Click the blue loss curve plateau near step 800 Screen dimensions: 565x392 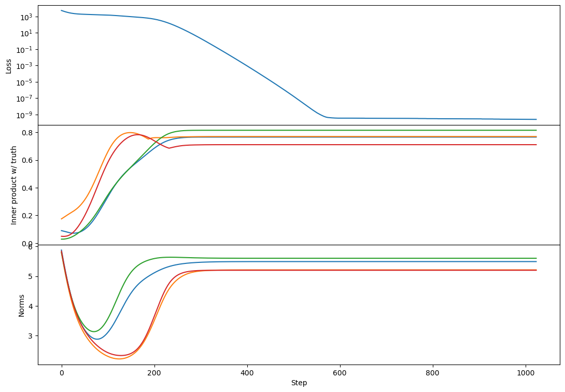click(x=432, y=119)
